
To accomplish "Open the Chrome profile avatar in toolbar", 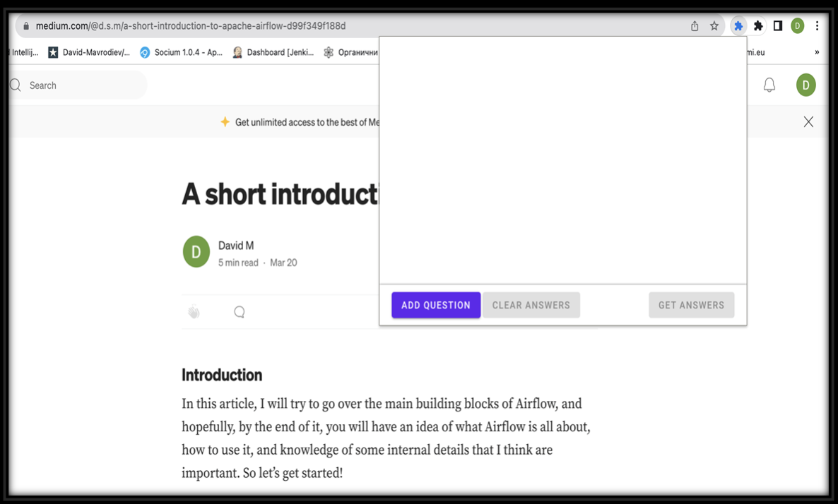I will [798, 25].
